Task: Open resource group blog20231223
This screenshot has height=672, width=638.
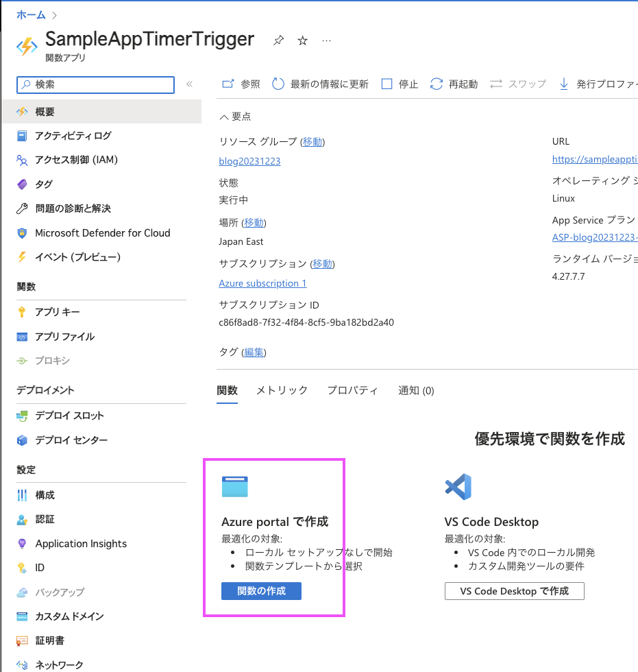Action: (x=249, y=161)
